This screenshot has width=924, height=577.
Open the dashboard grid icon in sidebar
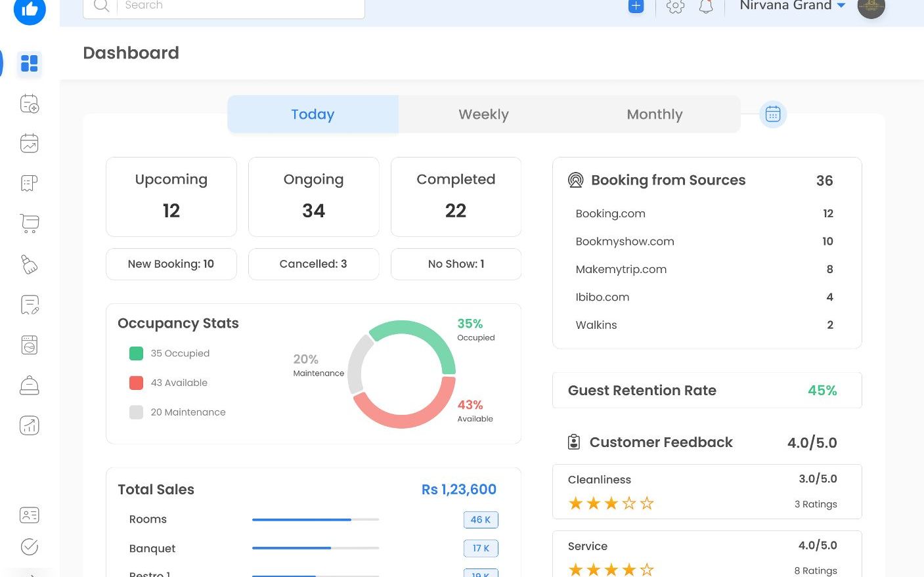tap(30, 64)
